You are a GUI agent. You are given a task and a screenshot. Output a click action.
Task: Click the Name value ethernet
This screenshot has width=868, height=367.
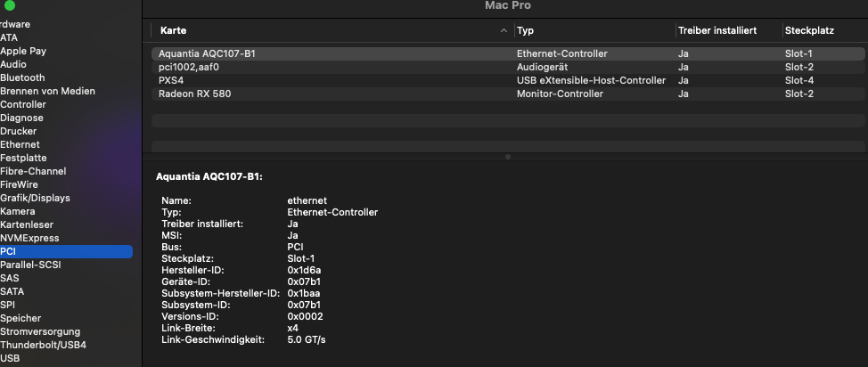tap(307, 200)
